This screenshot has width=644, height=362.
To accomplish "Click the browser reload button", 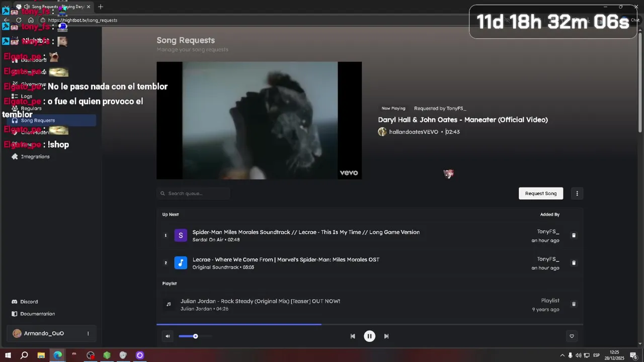I will click(x=19, y=20).
